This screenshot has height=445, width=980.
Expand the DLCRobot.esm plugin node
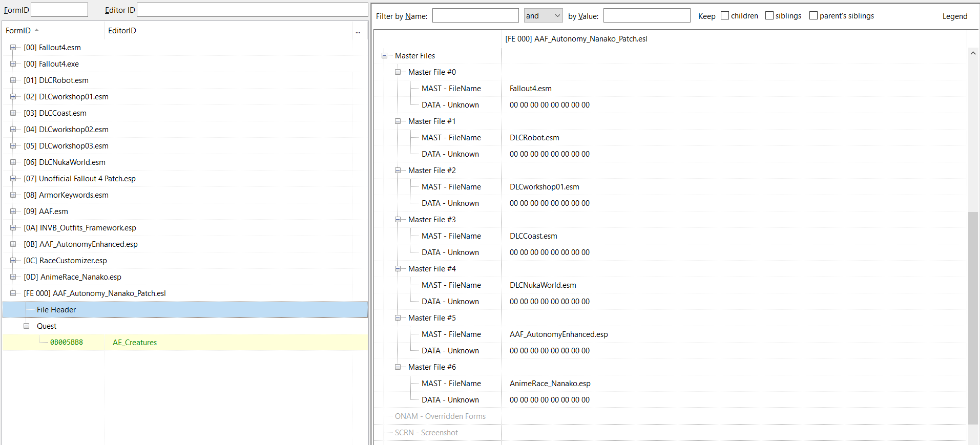pyautogui.click(x=13, y=80)
